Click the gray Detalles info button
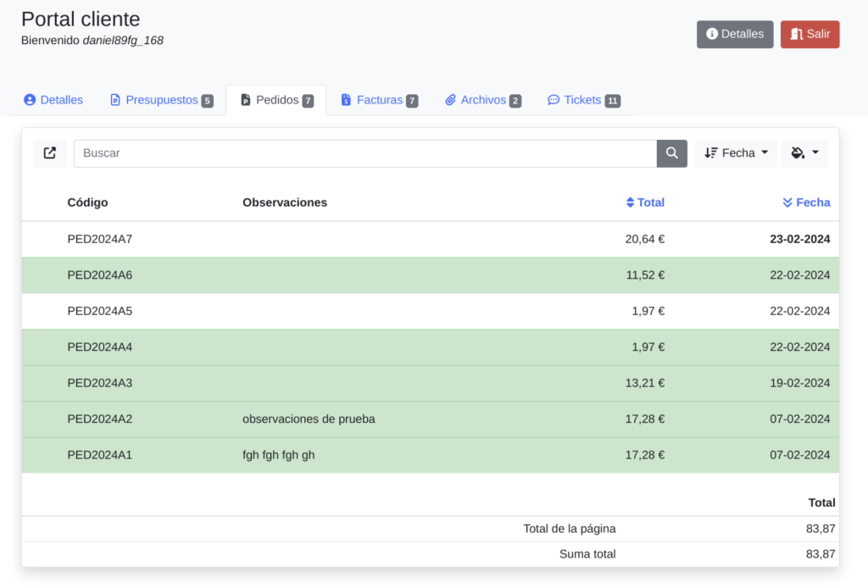The height and width of the screenshot is (588, 868). [x=734, y=35]
